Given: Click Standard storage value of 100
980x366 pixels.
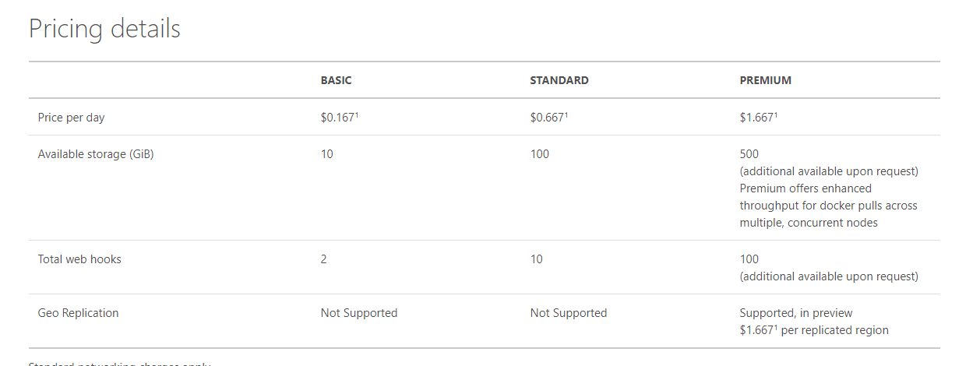Looking at the screenshot, I should point(539,154).
